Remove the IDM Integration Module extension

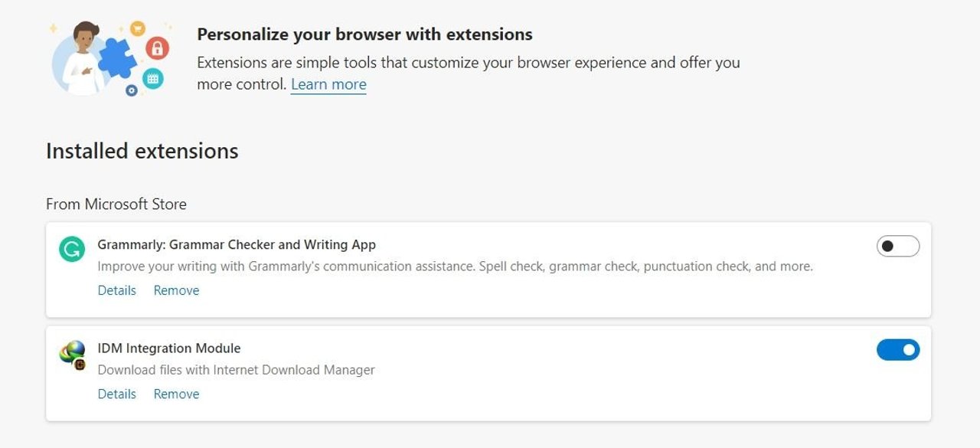pos(176,394)
